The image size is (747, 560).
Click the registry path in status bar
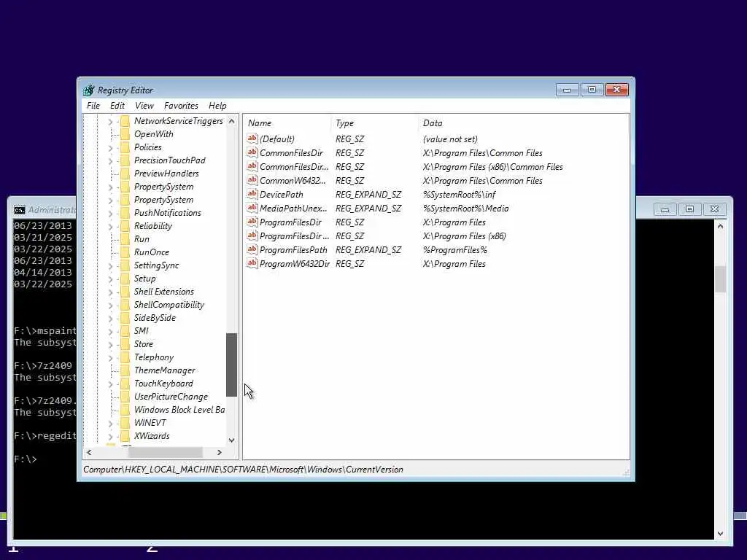tap(243, 470)
